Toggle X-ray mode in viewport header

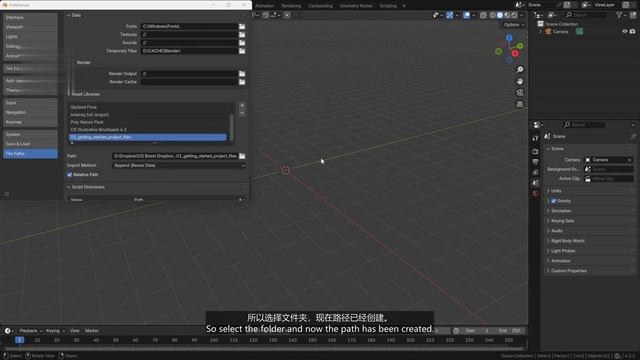tap(483, 15)
